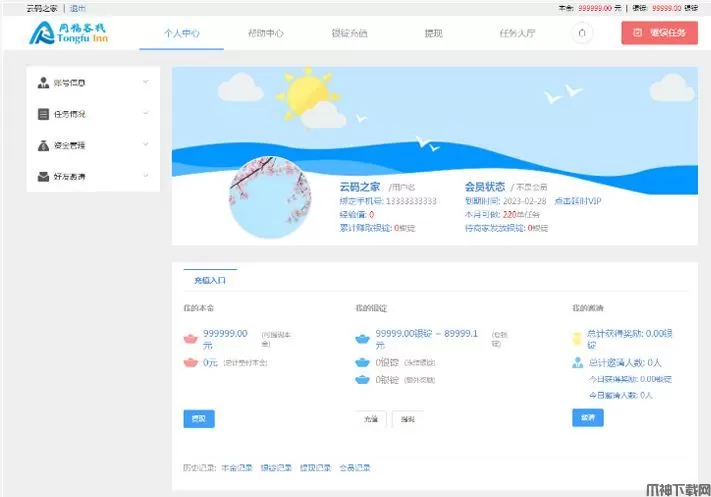Expand the 任务情况 sidebar chevron
711x497 pixels.
(x=145, y=114)
